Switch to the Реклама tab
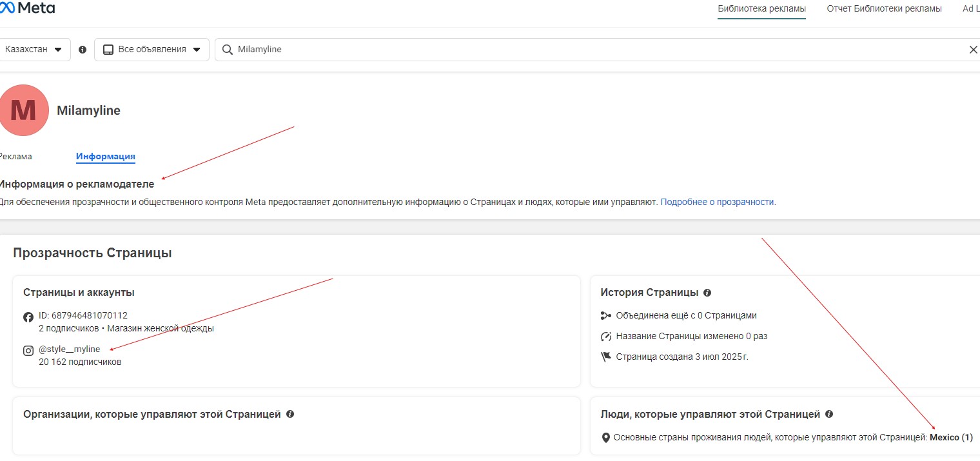Viewport: 980px width, 461px height. 15,157
